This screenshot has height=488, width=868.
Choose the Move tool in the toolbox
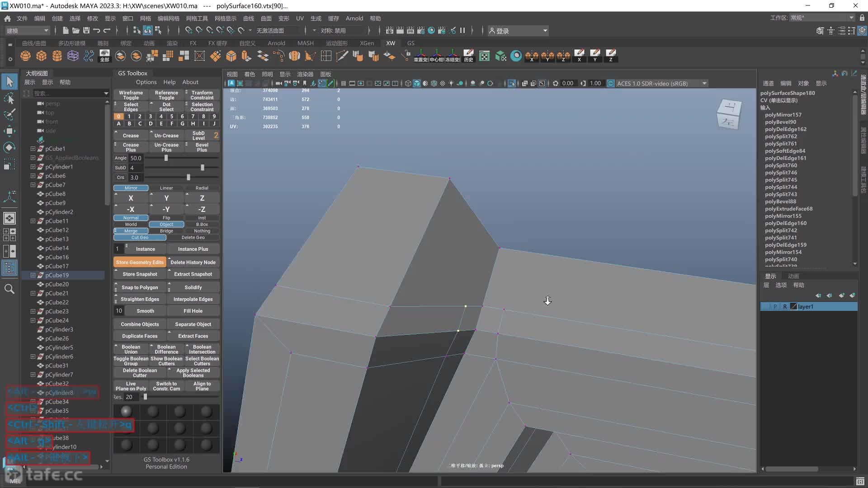click(9, 131)
